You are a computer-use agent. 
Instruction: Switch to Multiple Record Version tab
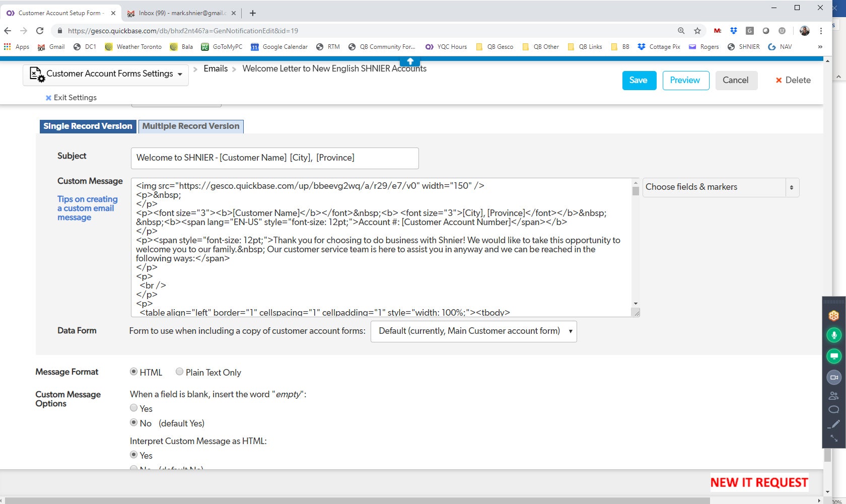tap(191, 126)
